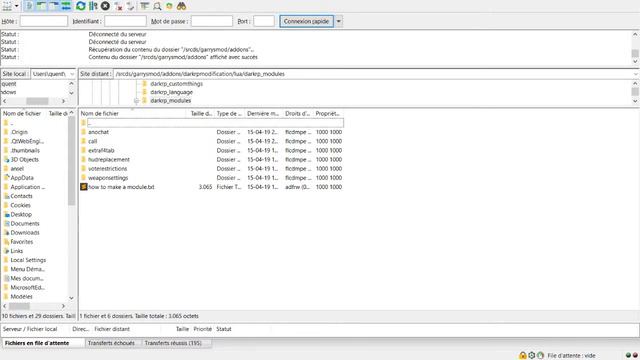Select darkrp_modules in remote tree

(x=171, y=100)
